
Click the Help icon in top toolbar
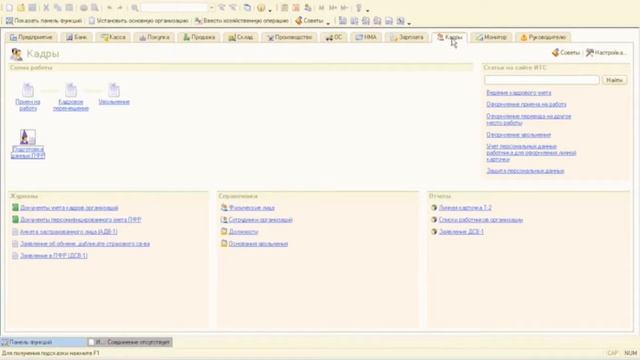click(261, 8)
